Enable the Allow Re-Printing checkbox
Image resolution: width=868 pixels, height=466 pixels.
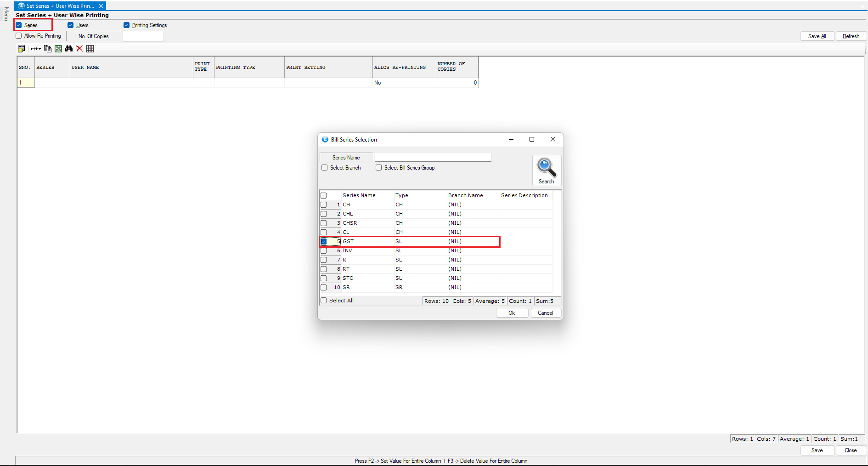(19, 36)
